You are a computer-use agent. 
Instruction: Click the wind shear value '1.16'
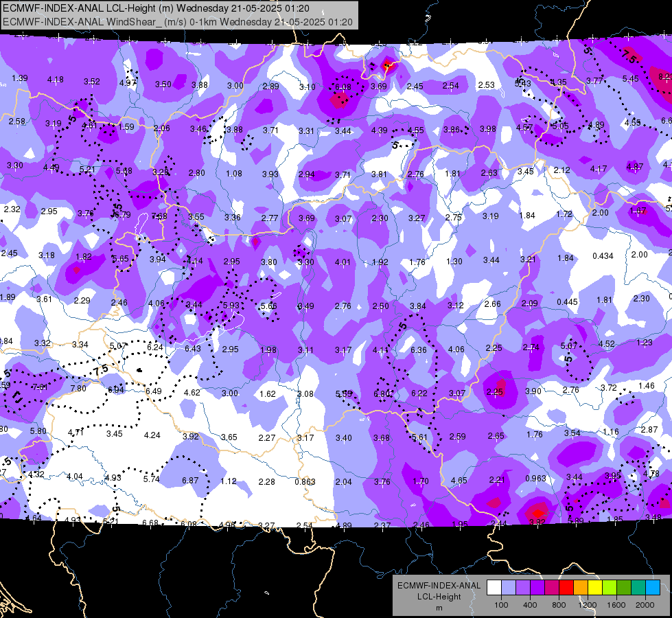pos(611,431)
